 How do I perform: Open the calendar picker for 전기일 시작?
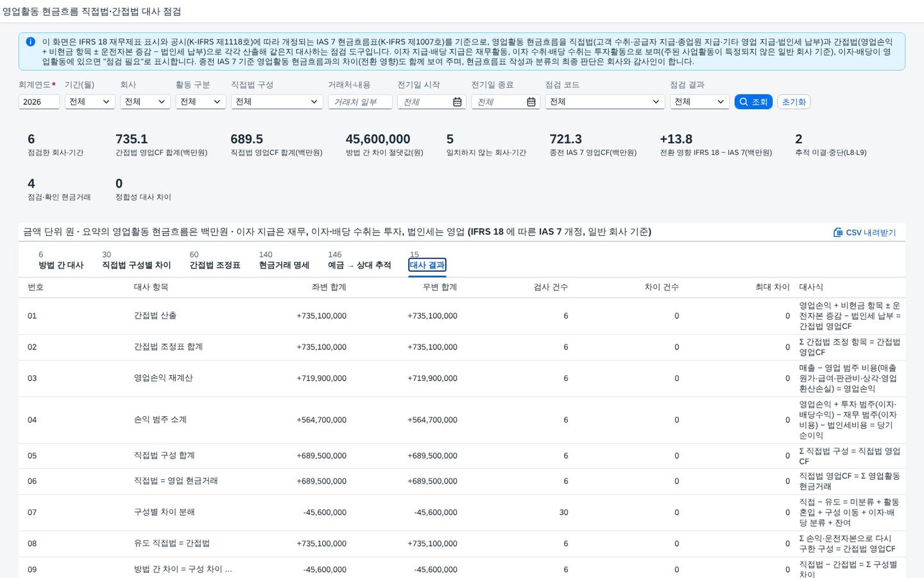(458, 101)
